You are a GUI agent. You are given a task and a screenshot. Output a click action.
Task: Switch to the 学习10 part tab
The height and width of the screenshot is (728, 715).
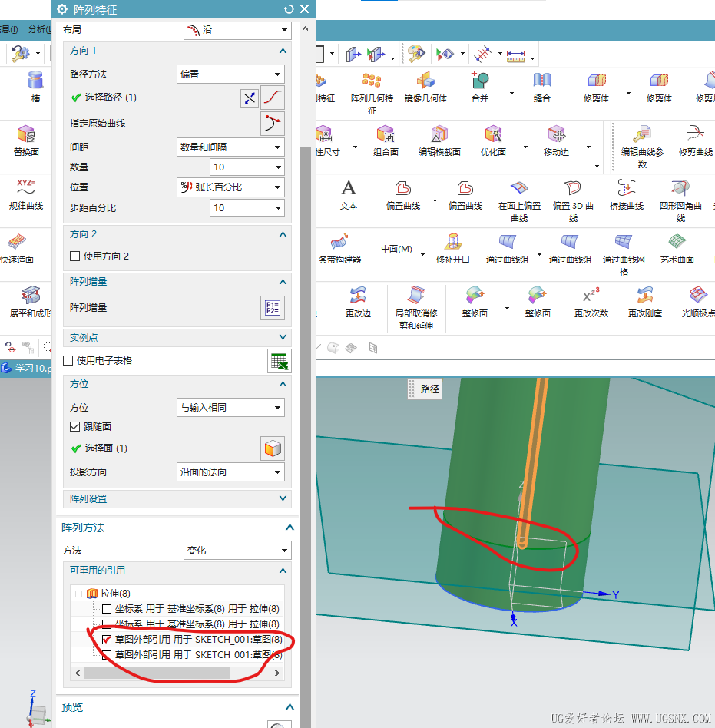click(x=26, y=368)
